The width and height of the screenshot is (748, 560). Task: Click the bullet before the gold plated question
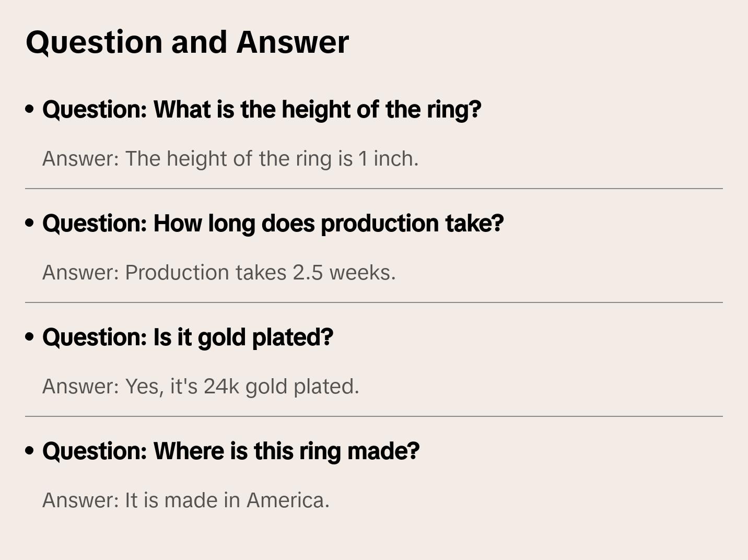coord(30,337)
